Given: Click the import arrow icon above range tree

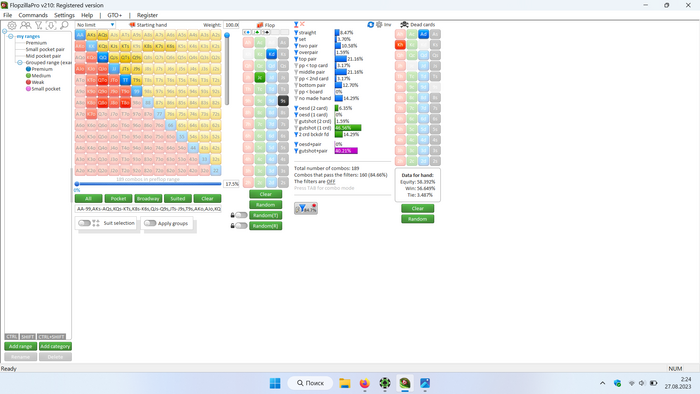Looking at the screenshot, I should (51, 25).
